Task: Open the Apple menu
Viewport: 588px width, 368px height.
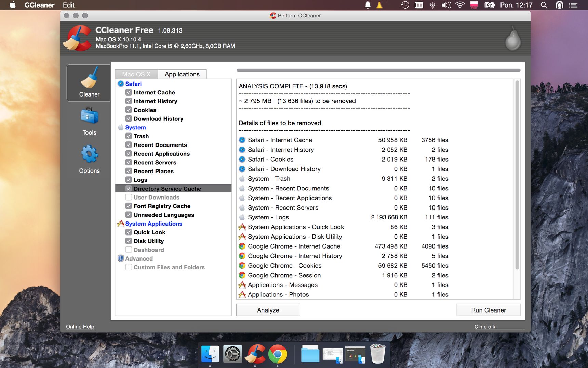Action: (13, 5)
